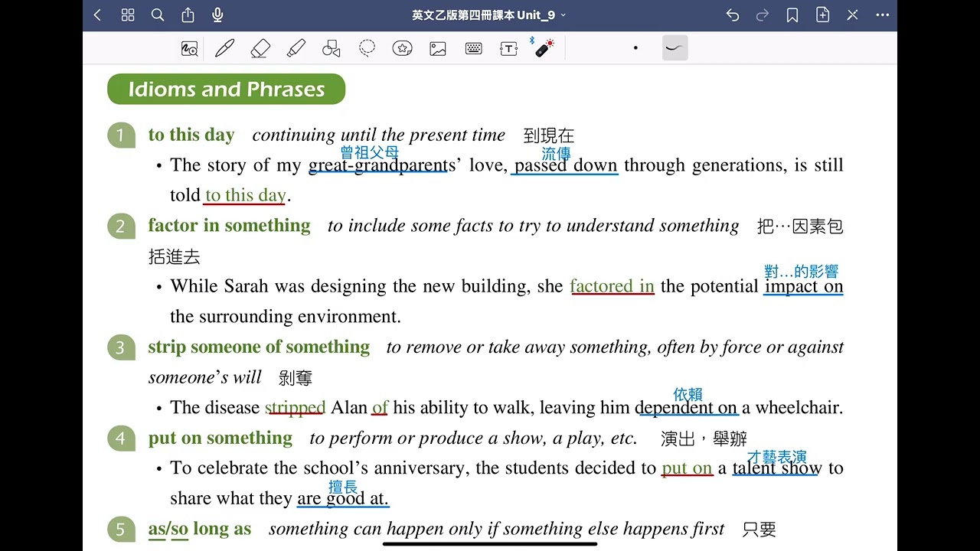This screenshot has width=980, height=551.
Task: Tap number 1 bullet circle
Action: pos(121,135)
